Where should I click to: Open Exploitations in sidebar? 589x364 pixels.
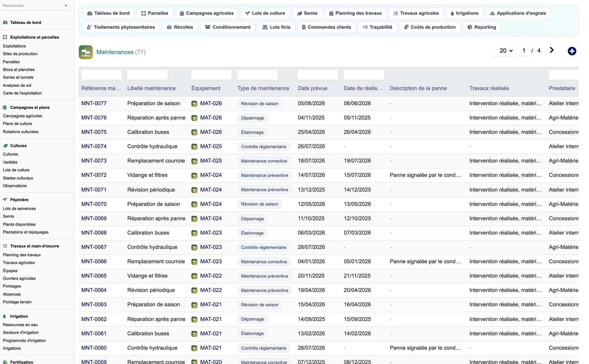click(x=15, y=46)
